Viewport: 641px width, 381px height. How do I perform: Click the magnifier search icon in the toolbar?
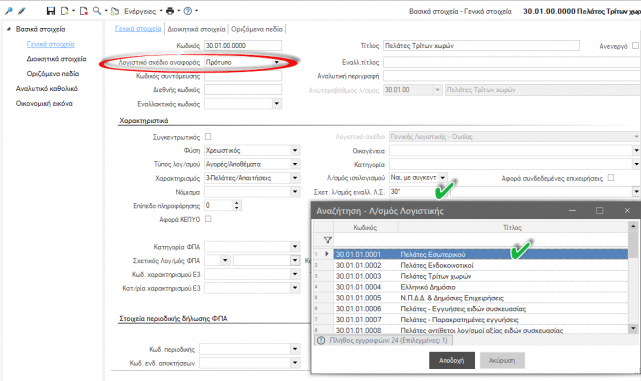pos(97,11)
